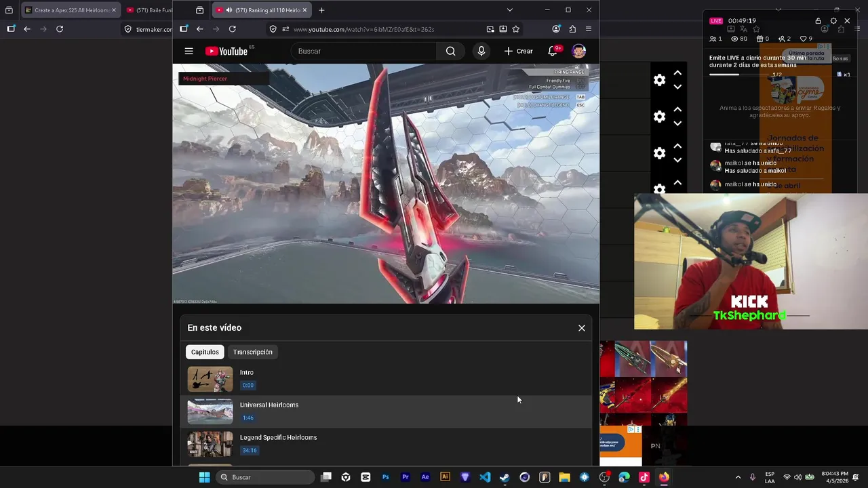
Task: Toggle the lock icon in LIVE panel
Action: click(818, 21)
